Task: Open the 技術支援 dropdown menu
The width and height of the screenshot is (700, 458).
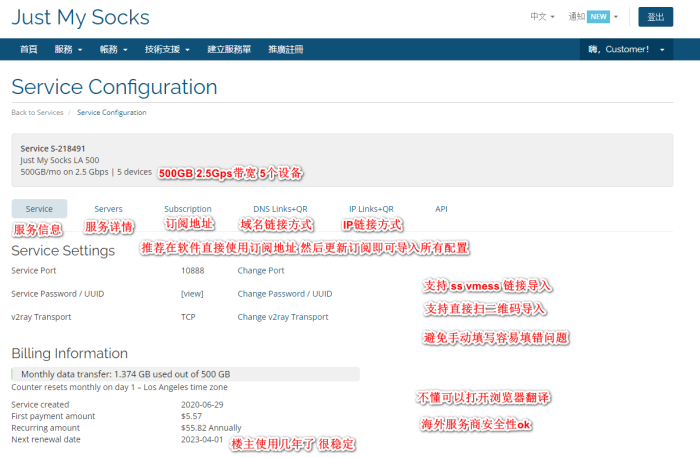Action: 167,50
